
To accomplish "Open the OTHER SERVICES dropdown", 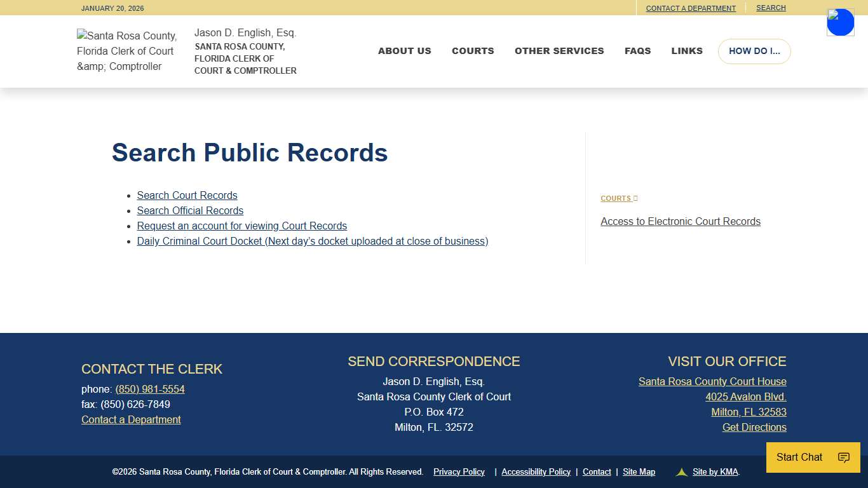I will 559,51.
